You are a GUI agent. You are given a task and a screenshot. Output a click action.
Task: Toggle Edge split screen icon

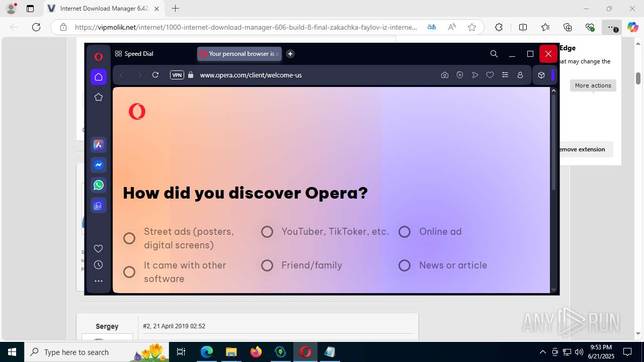point(523,27)
